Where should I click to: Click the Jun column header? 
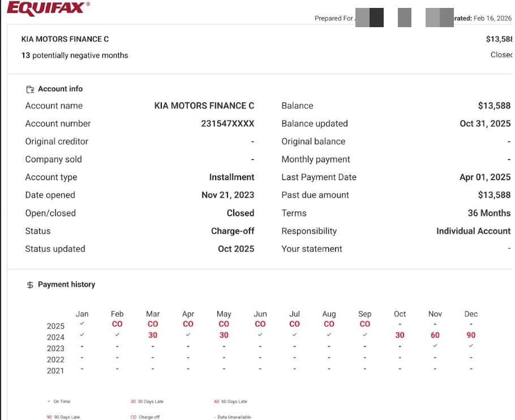(260, 314)
